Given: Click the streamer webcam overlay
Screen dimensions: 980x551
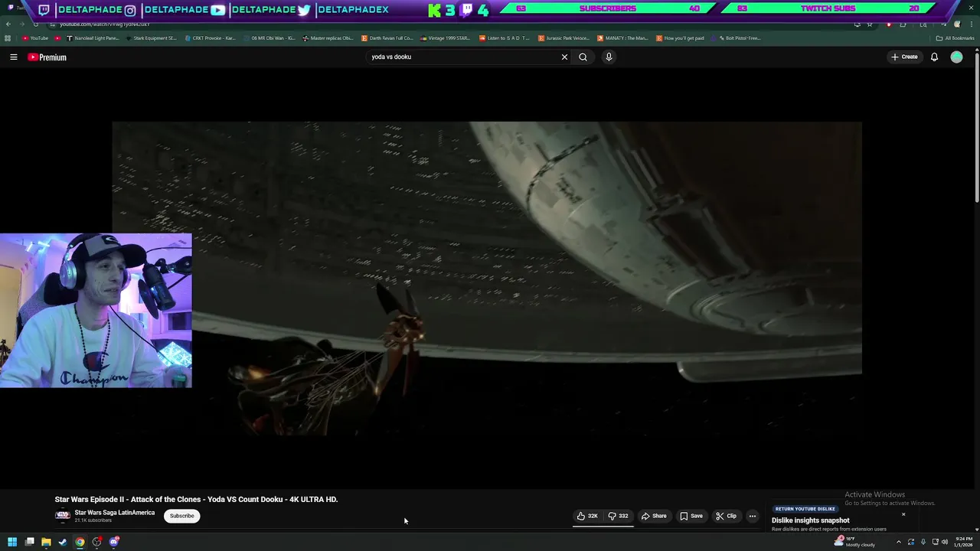Looking at the screenshot, I should tap(96, 311).
